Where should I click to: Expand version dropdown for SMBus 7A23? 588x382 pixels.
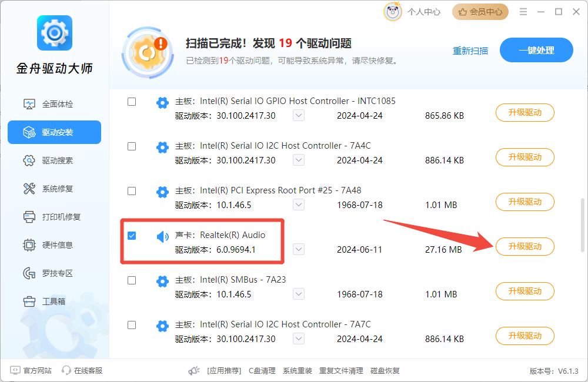coord(299,294)
